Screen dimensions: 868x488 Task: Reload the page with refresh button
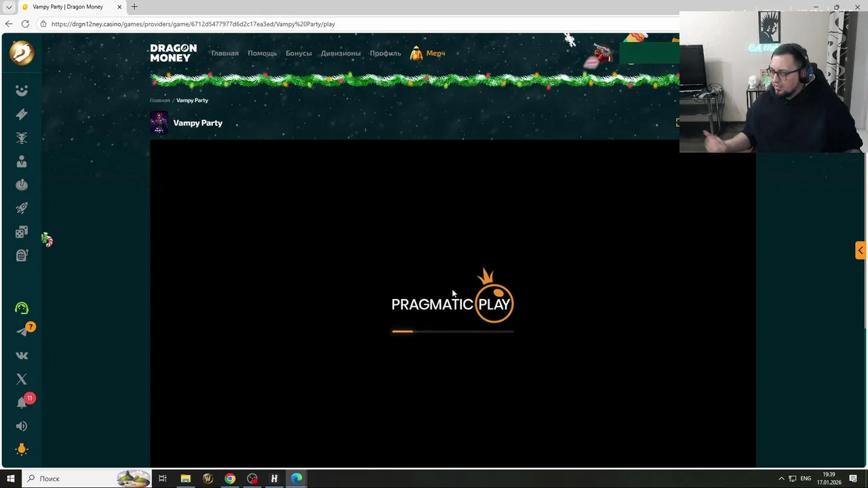point(25,24)
